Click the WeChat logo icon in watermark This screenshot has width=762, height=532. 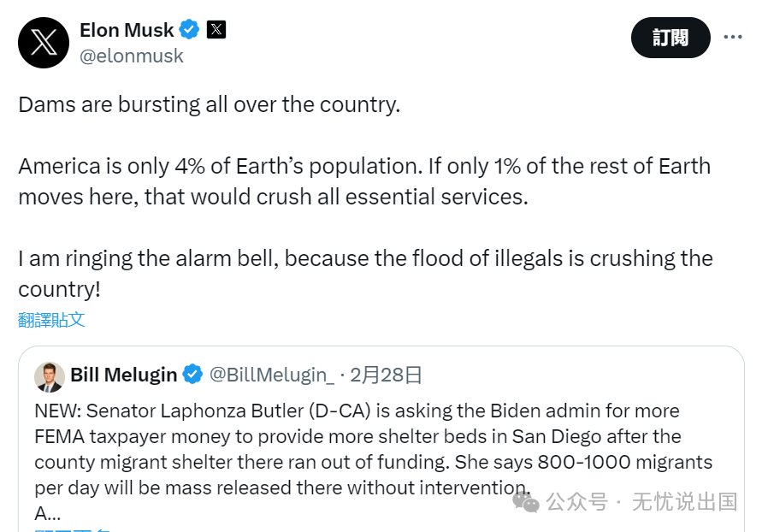click(x=526, y=502)
